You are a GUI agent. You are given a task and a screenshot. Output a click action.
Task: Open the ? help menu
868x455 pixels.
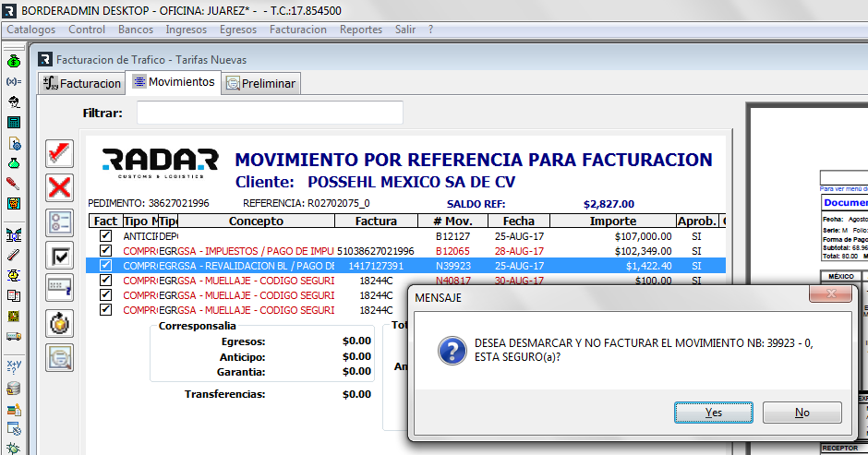click(x=430, y=30)
